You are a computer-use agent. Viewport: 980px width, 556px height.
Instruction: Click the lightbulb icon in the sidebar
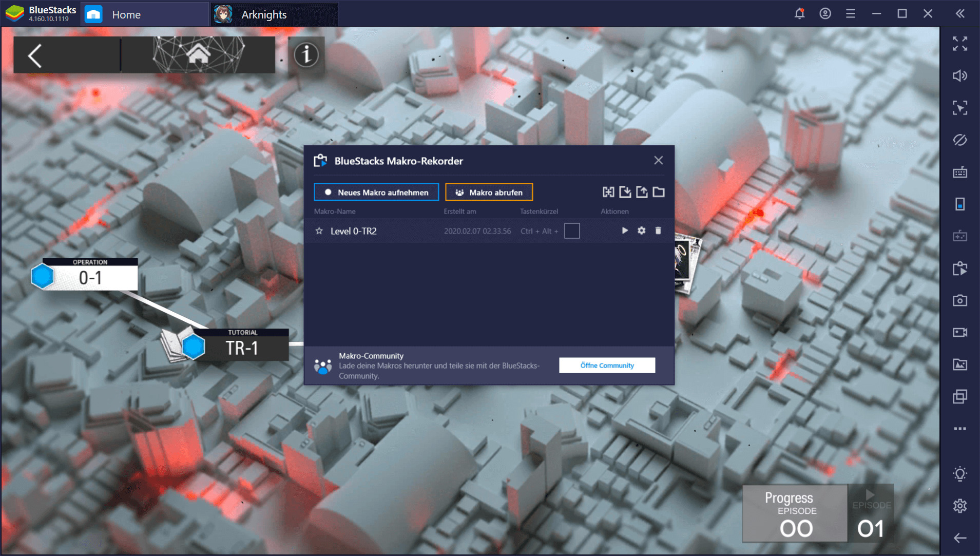tap(960, 474)
